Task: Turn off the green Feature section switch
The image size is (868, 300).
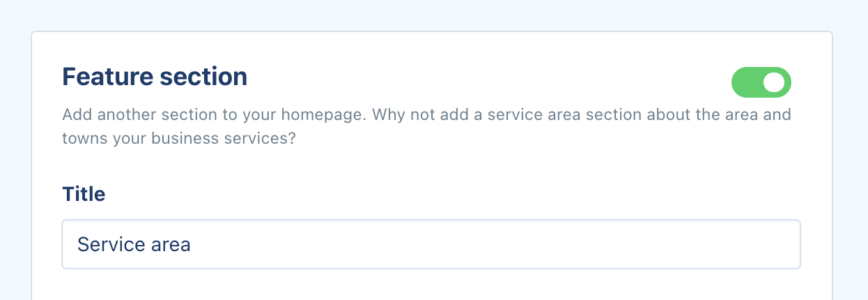Action: (x=761, y=82)
